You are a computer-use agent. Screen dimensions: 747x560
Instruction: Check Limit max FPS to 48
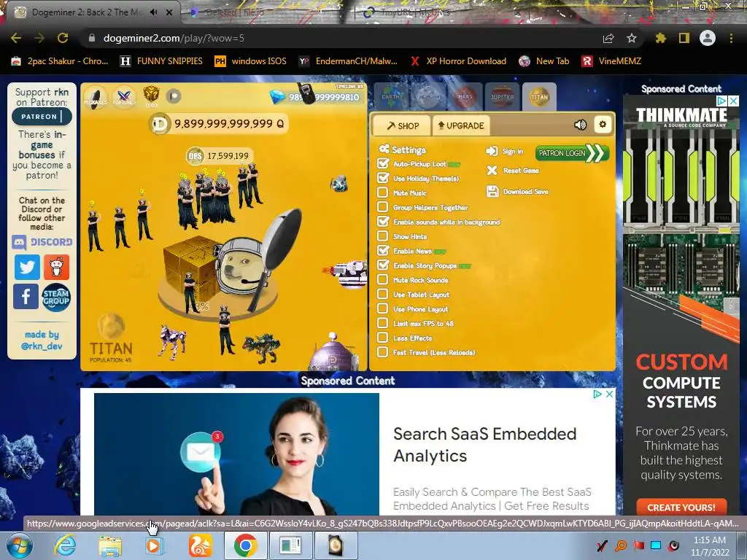(382, 323)
